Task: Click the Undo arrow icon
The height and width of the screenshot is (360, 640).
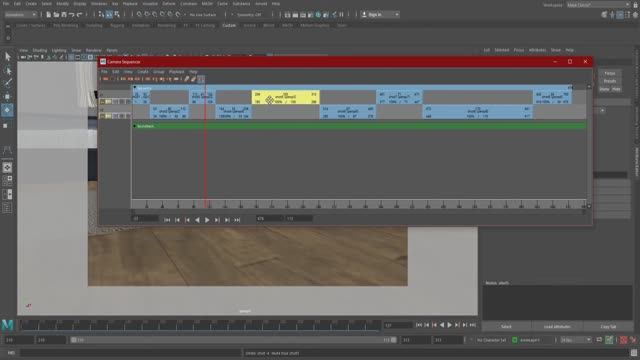Action: (x=71, y=15)
